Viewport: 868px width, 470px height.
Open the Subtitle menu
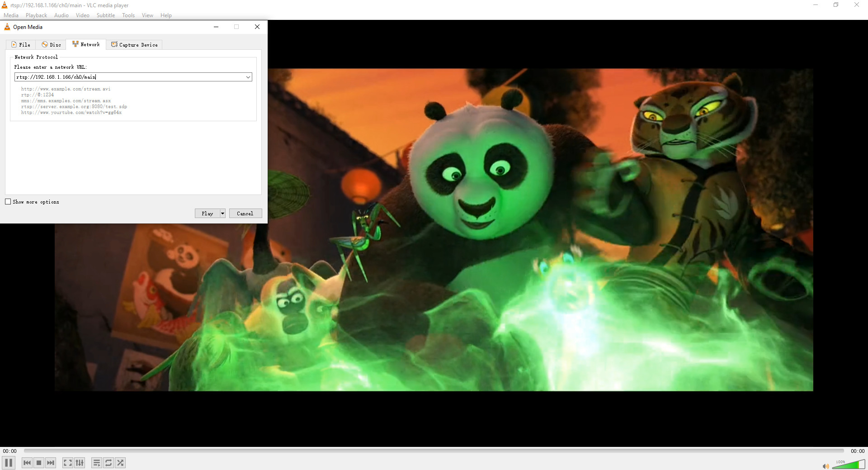tap(105, 15)
